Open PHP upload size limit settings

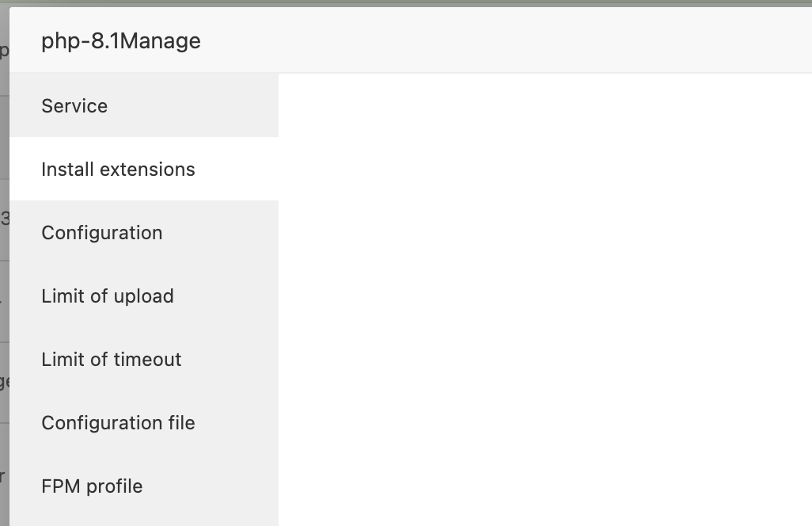pos(108,296)
